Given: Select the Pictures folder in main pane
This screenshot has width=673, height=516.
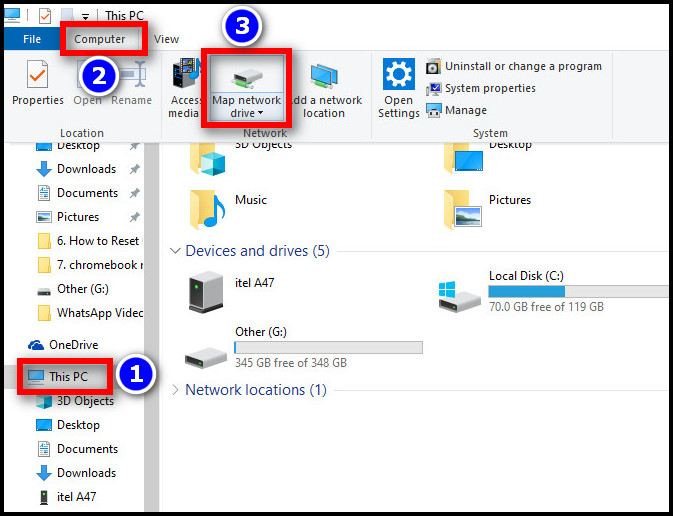Looking at the screenshot, I should [x=488, y=209].
